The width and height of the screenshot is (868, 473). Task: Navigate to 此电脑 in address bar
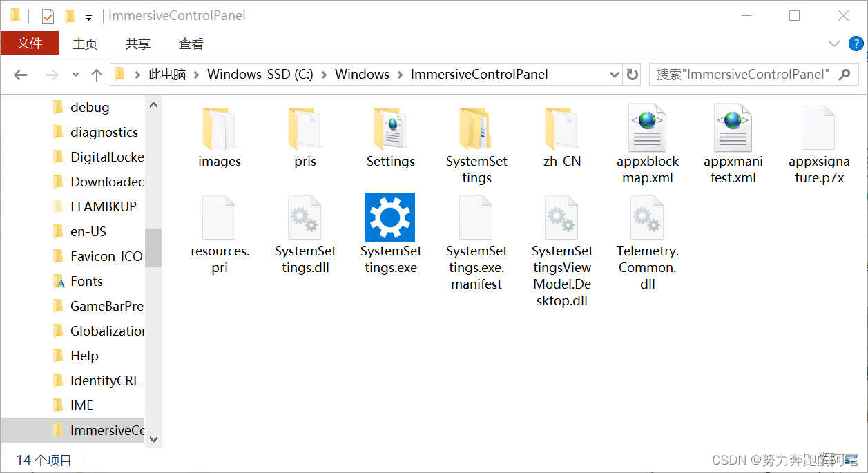click(167, 75)
